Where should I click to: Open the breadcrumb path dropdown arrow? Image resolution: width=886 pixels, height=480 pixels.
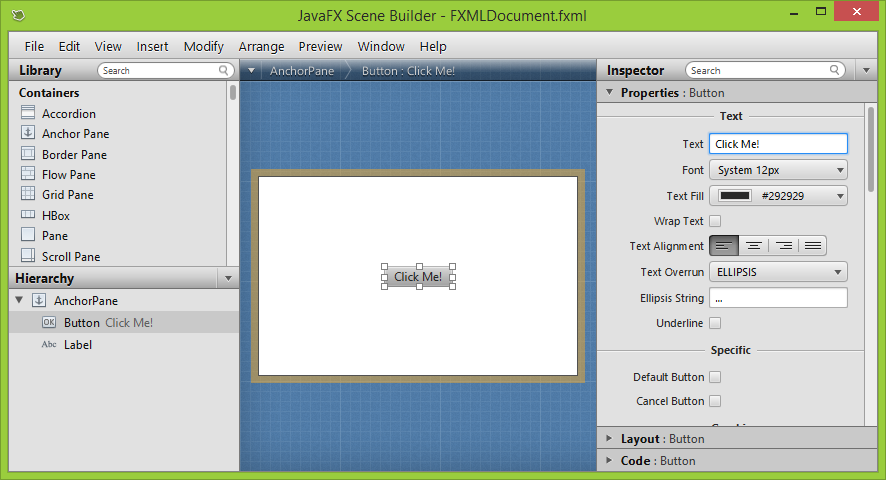251,71
